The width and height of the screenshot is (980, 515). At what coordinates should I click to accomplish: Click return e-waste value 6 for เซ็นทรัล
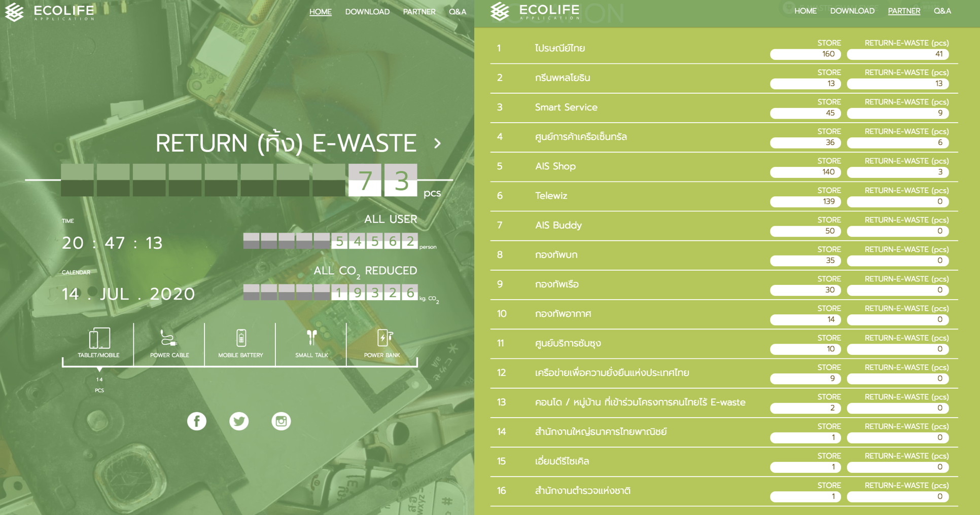pos(898,142)
